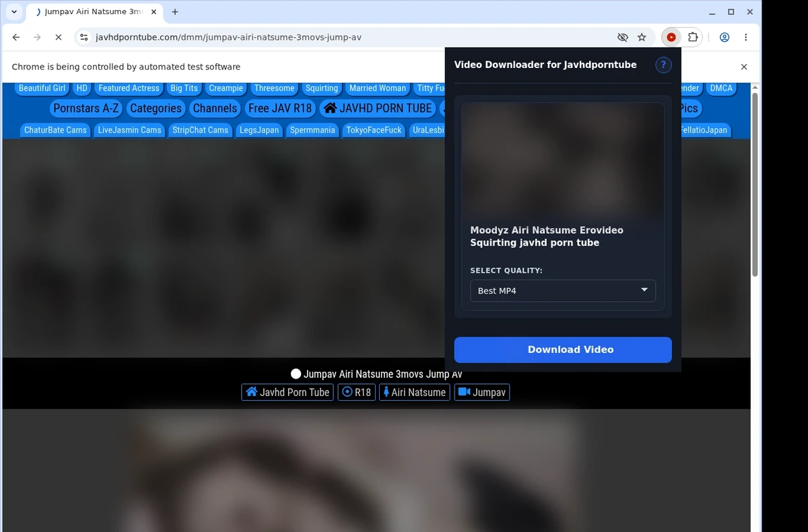Click the Airi Natsume tag button
Image resolution: width=808 pixels, height=532 pixels.
pos(415,392)
